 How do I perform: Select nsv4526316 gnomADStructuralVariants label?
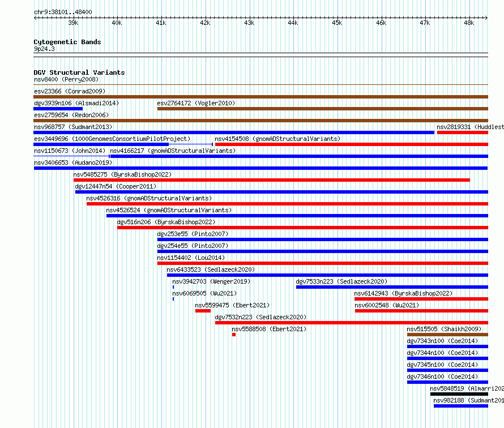(x=149, y=198)
